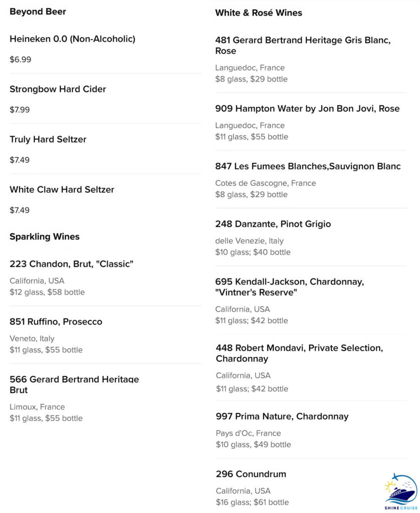Select 851 Ruffino Prosecco
The width and height of the screenshot is (420, 513).
(56, 322)
